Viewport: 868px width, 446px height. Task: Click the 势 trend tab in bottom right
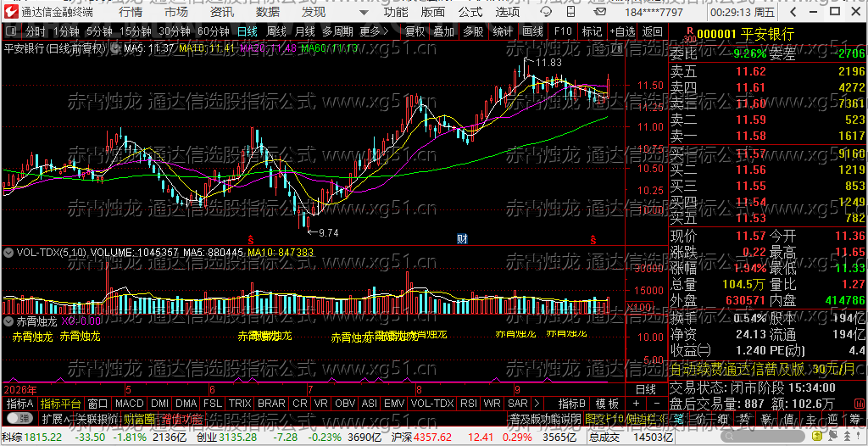coord(744,420)
